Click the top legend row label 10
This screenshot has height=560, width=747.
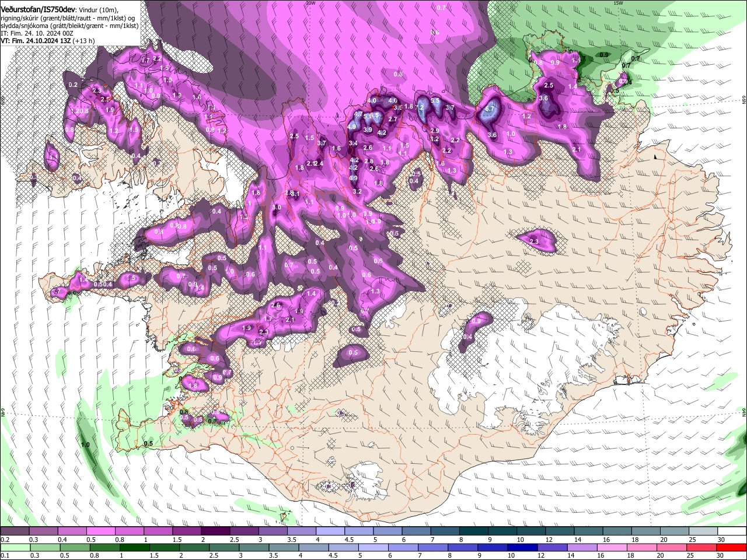tap(520, 540)
